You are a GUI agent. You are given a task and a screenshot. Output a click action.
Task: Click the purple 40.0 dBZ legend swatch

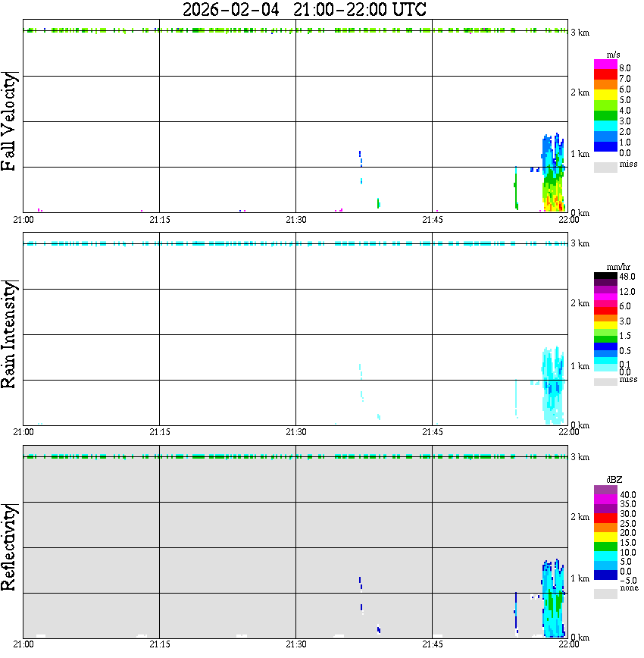click(605, 490)
